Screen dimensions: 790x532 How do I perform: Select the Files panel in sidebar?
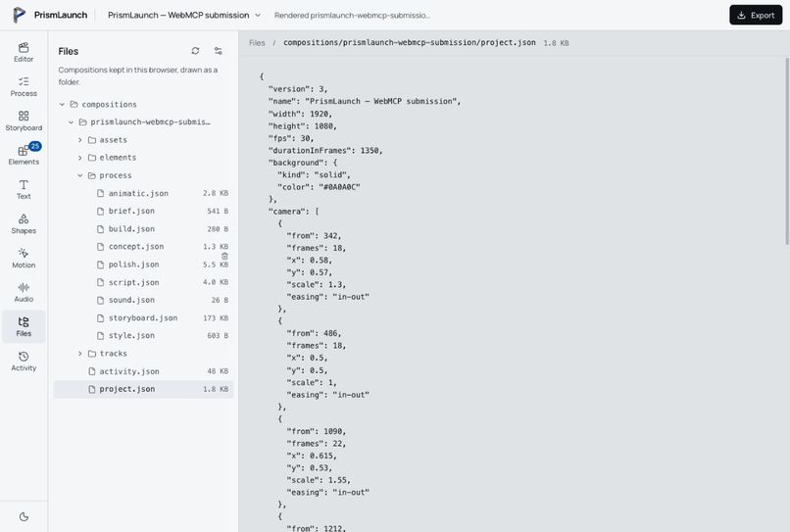24,326
